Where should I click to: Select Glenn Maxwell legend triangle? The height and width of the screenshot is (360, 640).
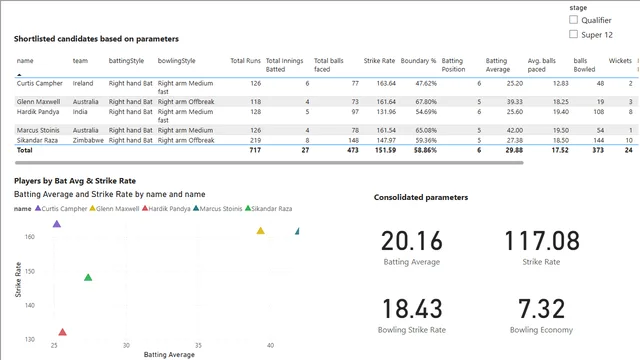[93, 208]
